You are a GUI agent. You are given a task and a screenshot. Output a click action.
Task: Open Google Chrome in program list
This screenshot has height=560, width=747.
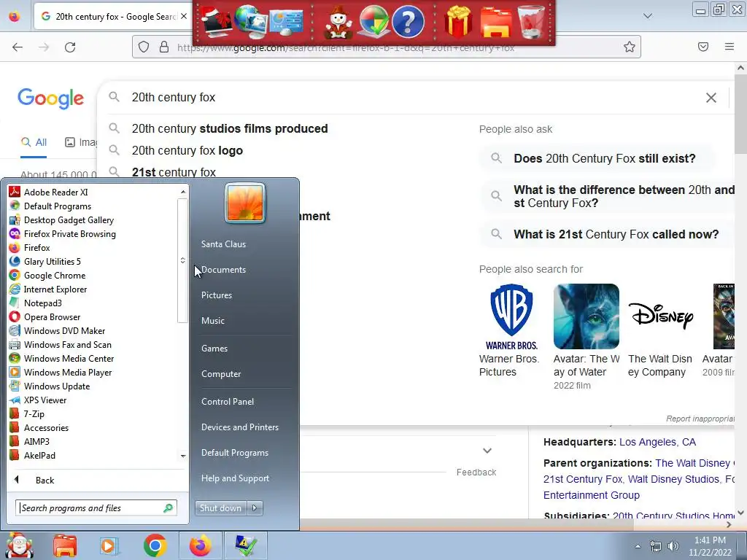click(47, 275)
